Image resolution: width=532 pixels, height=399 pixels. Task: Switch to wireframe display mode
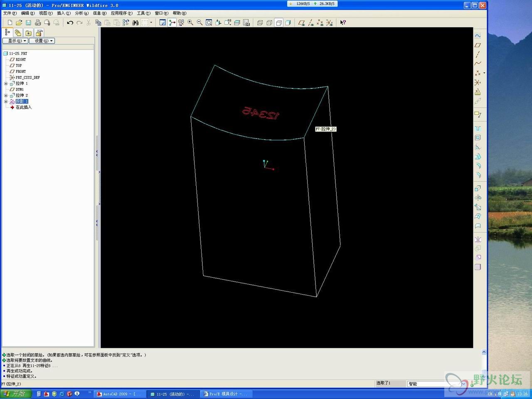[260, 22]
